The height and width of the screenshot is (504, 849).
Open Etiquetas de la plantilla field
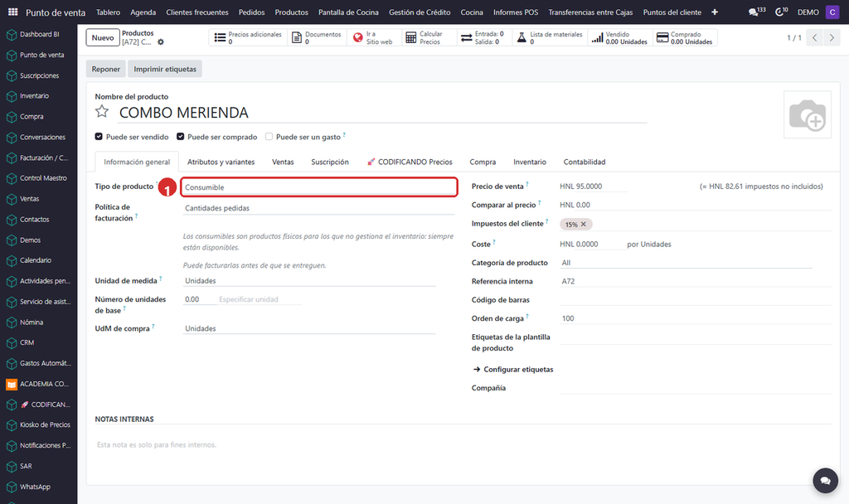pos(696,337)
